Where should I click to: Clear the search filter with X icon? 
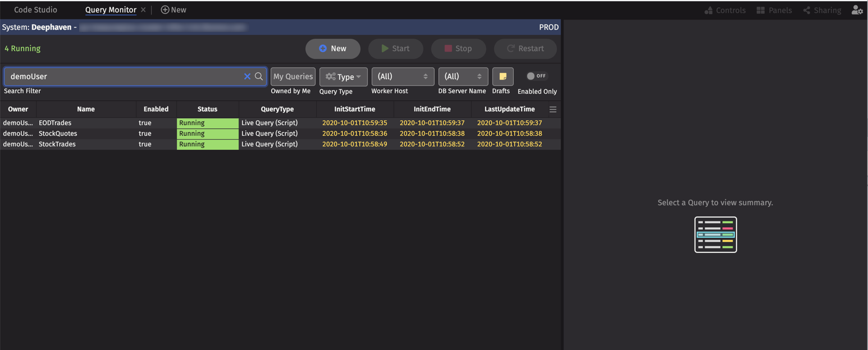point(247,76)
